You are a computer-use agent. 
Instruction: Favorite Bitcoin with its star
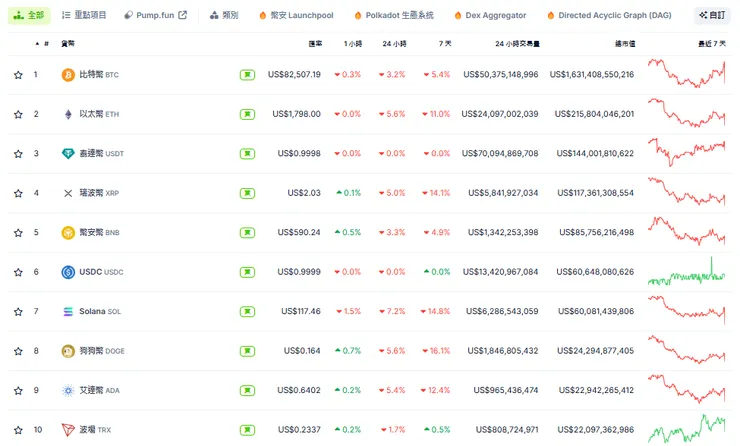(18, 75)
